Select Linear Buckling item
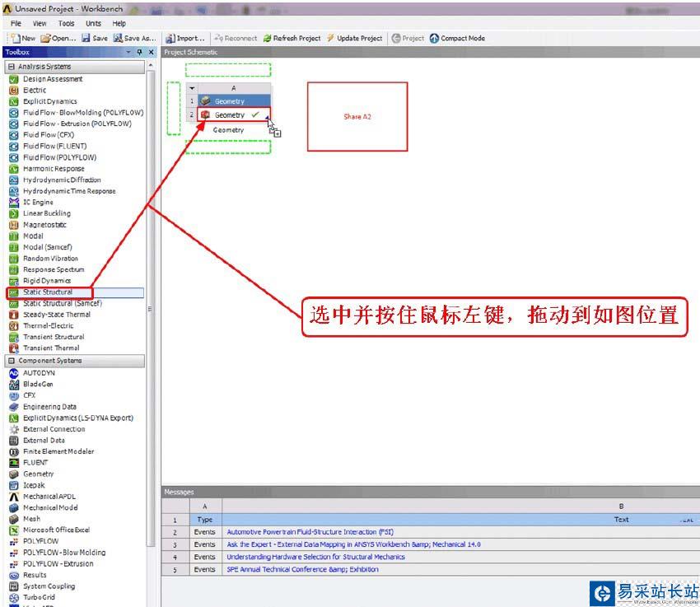Viewport: 700px width, 607px height. 47,213
